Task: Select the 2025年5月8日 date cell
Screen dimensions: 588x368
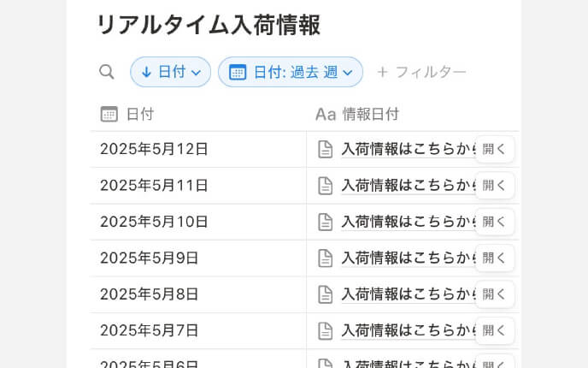Action: 198,294
